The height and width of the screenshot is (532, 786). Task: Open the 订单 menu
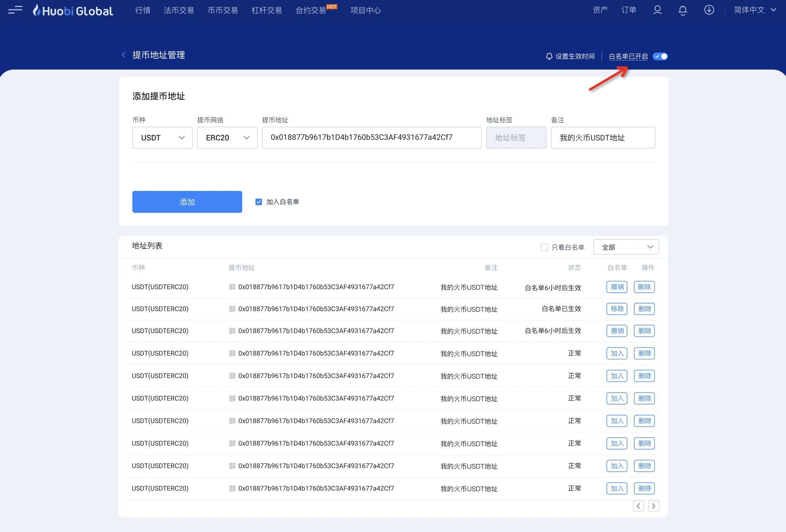pyautogui.click(x=629, y=10)
